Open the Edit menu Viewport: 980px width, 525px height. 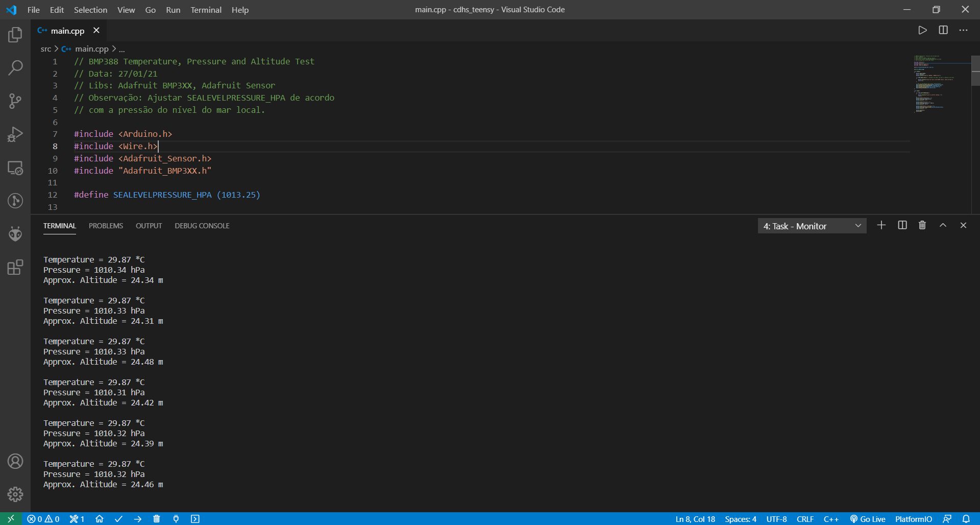tap(57, 10)
